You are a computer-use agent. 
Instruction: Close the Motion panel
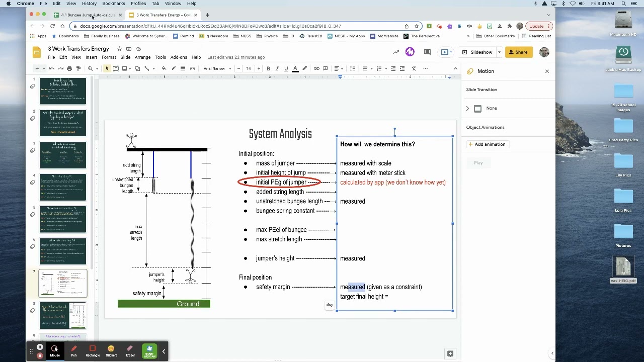pyautogui.click(x=547, y=71)
